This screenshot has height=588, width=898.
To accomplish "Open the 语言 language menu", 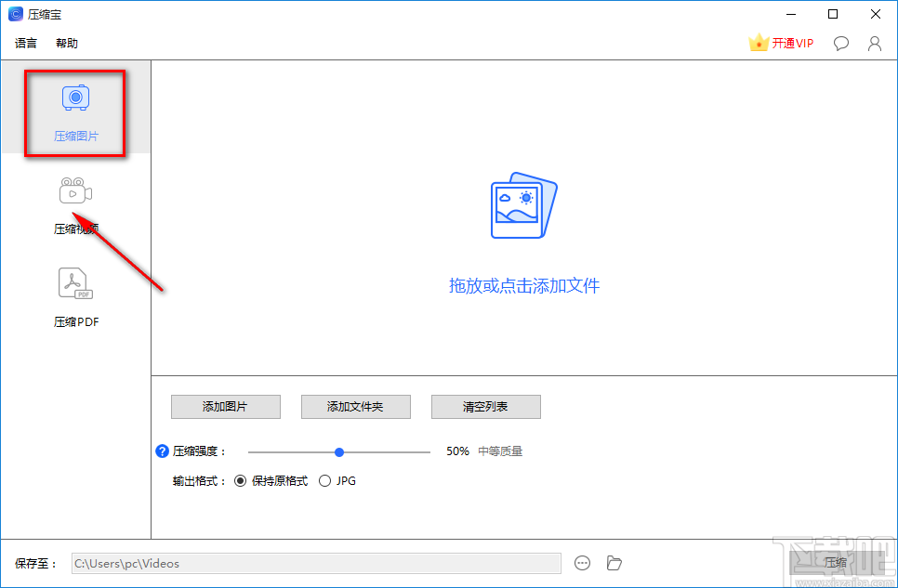I will tap(25, 43).
